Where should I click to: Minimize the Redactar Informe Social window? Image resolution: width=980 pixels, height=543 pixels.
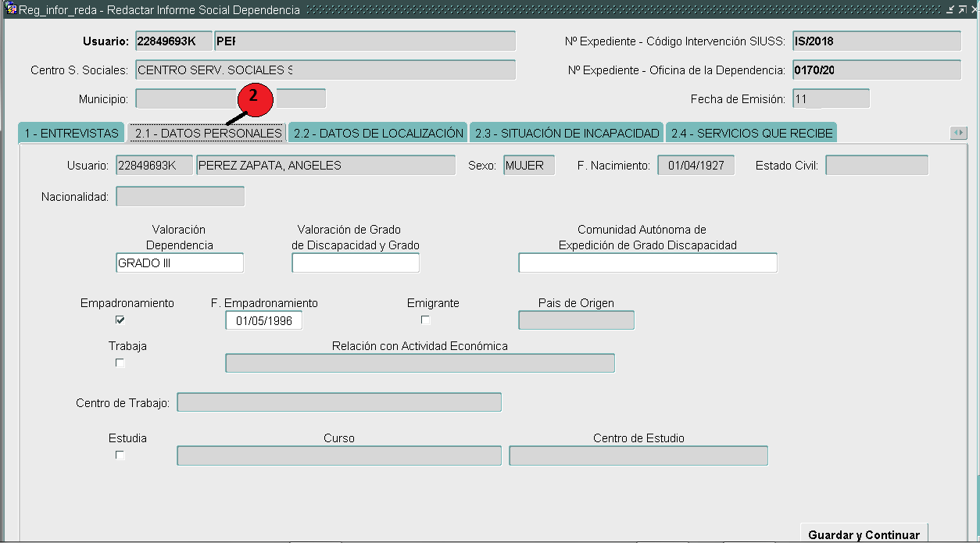coord(950,9)
